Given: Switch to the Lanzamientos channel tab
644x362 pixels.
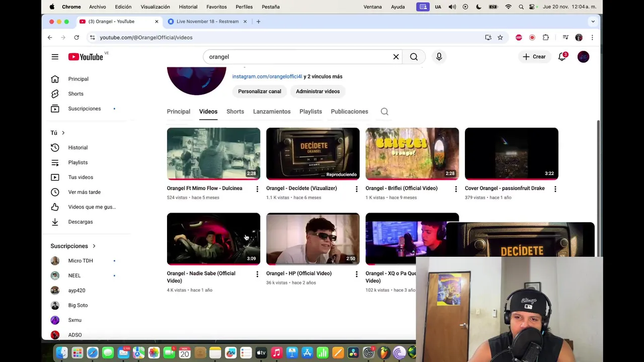Looking at the screenshot, I should click(x=272, y=112).
